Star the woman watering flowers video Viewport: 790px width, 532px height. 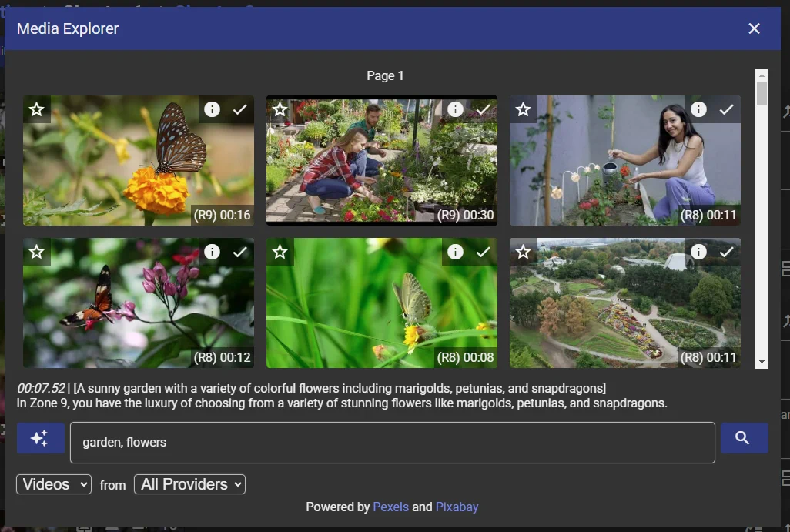(x=524, y=110)
